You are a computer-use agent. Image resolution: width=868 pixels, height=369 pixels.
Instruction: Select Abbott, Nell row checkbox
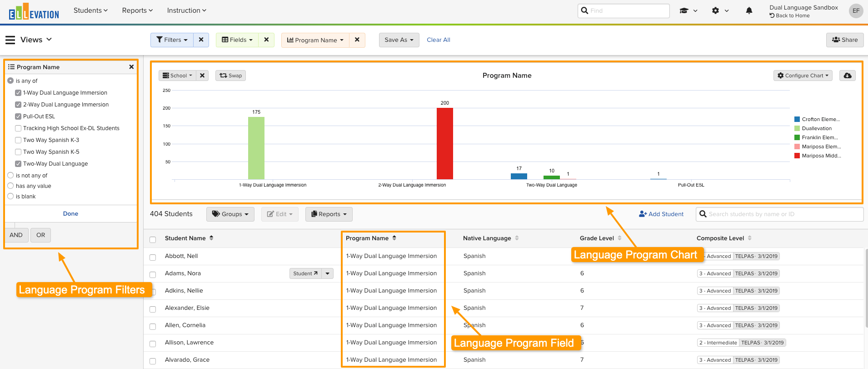(x=153, y=258)
